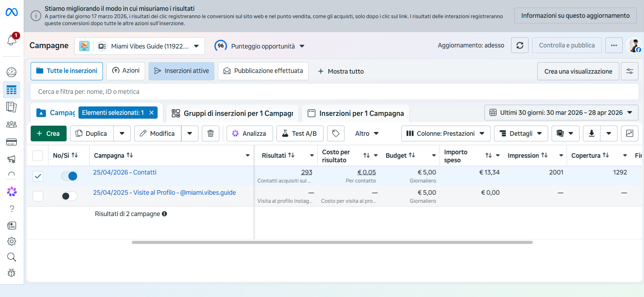Click the horizontal scrollbar under the table

pos(332,242)
